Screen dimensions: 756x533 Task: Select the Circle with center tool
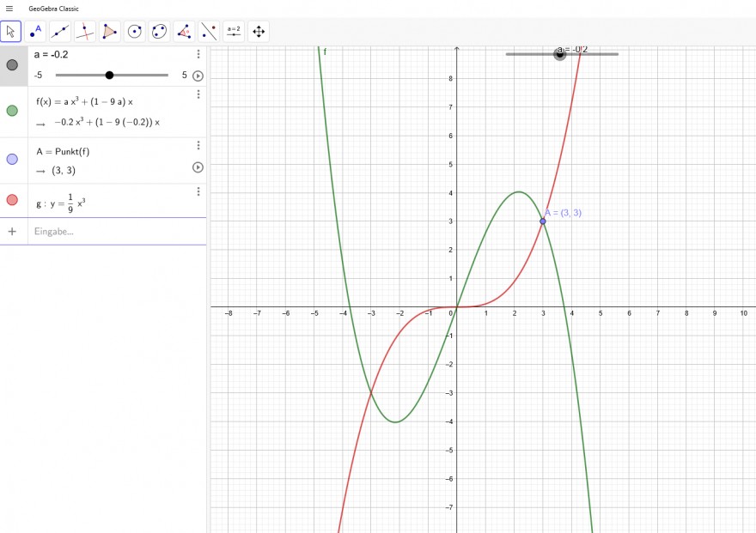click(x=135, y=32)
